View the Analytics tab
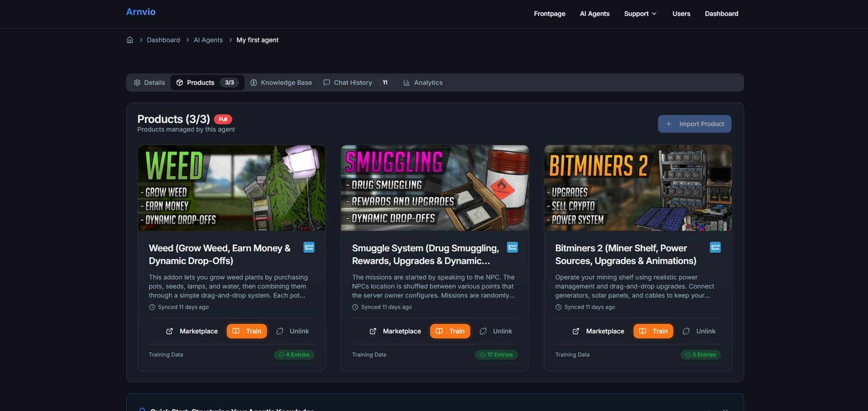 coord(423,83)
